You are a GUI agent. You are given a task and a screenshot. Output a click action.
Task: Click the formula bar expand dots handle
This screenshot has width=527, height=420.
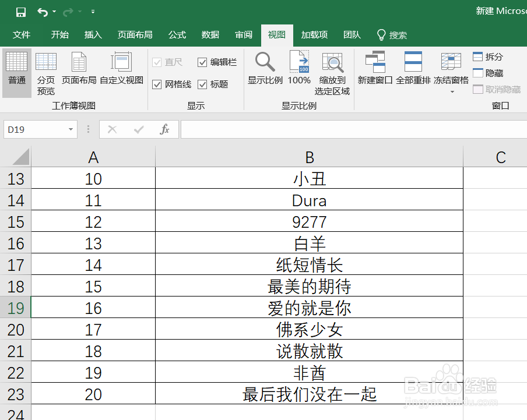click(88, 129)
